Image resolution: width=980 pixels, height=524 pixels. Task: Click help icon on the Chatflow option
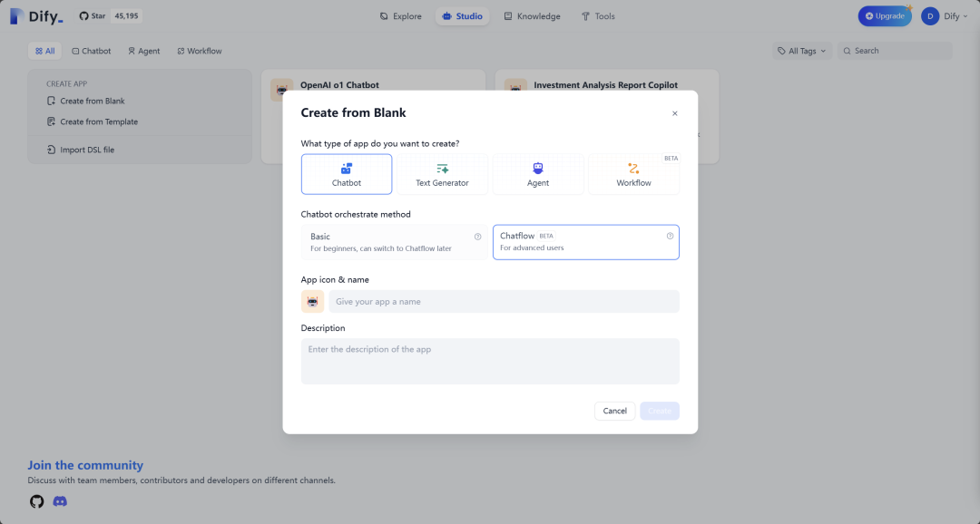[670, 236]
